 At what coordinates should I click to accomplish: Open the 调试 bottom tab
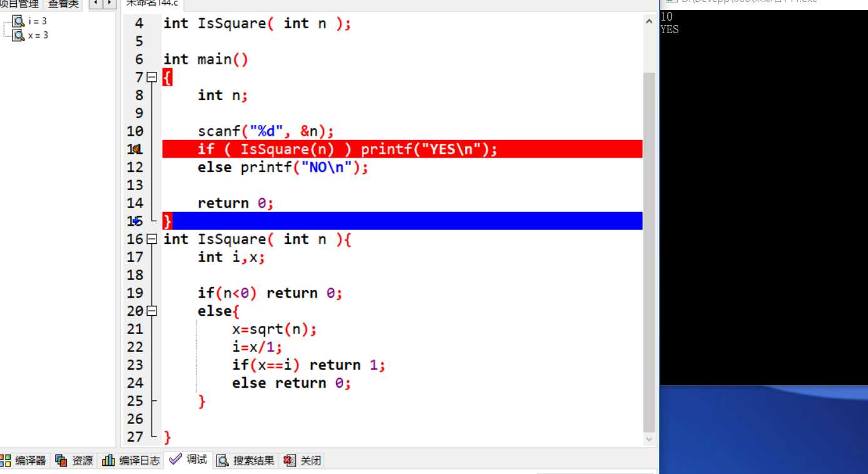188,460
